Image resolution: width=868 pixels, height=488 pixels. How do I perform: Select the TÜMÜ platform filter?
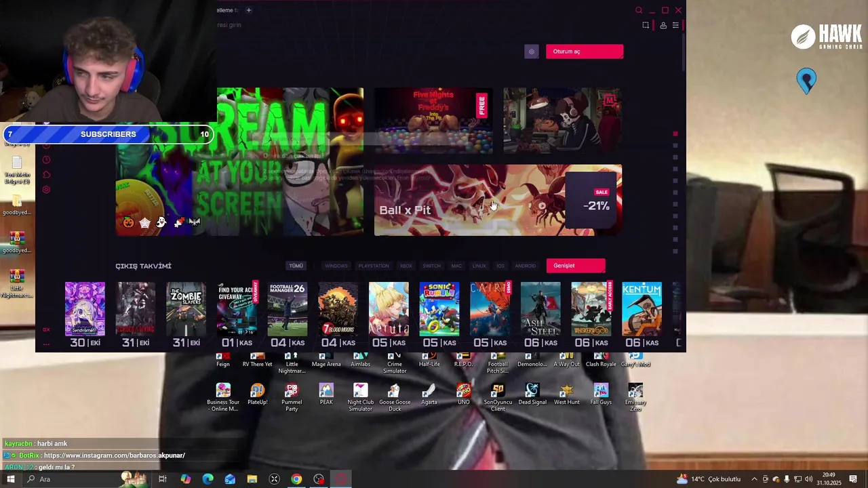[x=296, y=266]
